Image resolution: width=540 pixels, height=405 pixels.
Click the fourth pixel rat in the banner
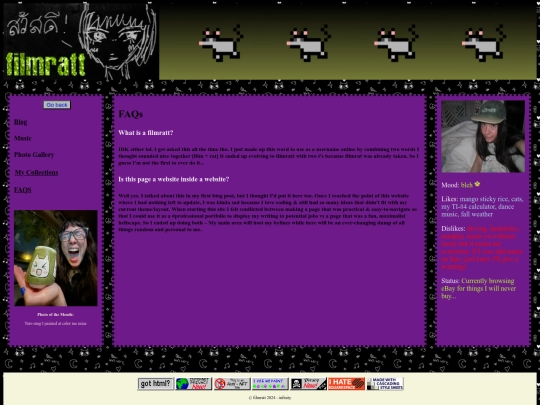click(x=484, y=43)
